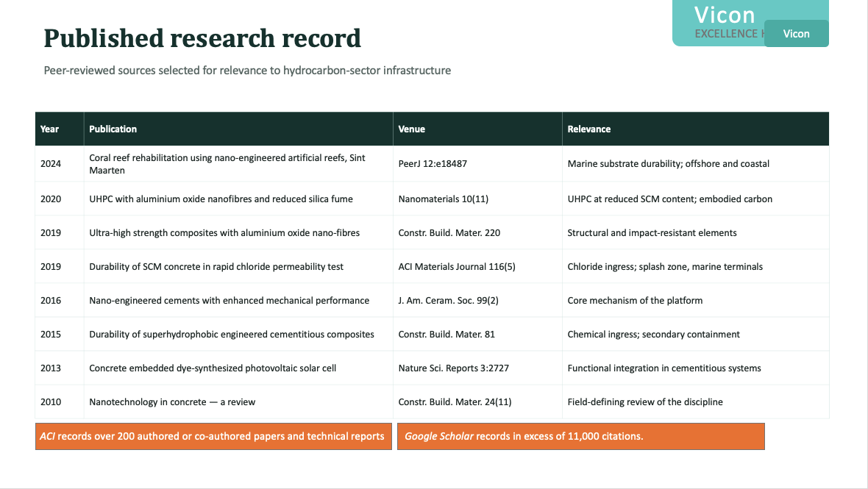Select the year cell '2015'

pos(60,334)
